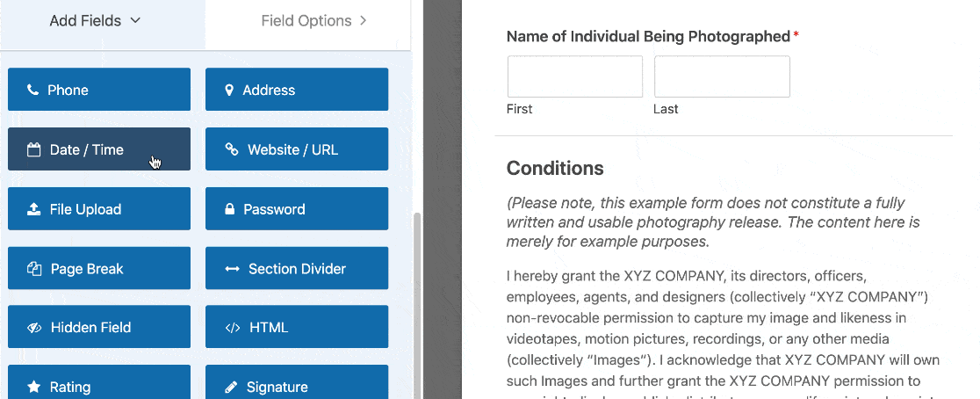Viewport: 980px width, 399px height.
Task: Click the Hidden Field eye-slash icon
Action: coord(35,328)
